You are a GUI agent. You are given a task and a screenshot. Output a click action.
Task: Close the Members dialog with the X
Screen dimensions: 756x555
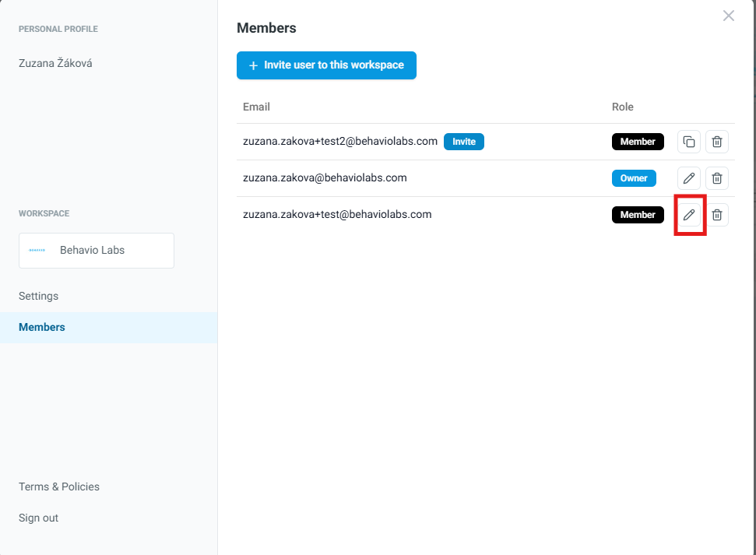(x=728, y=16)
